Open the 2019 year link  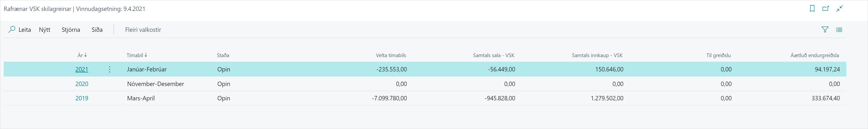click(81, 98)
